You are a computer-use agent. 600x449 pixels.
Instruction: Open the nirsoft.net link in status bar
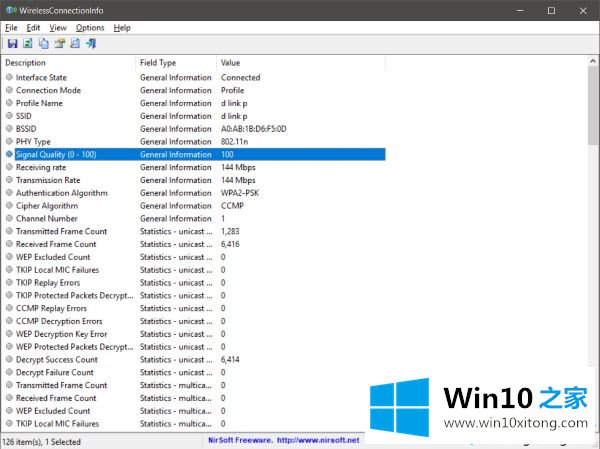pyautogui.click(x=318, y=440)
